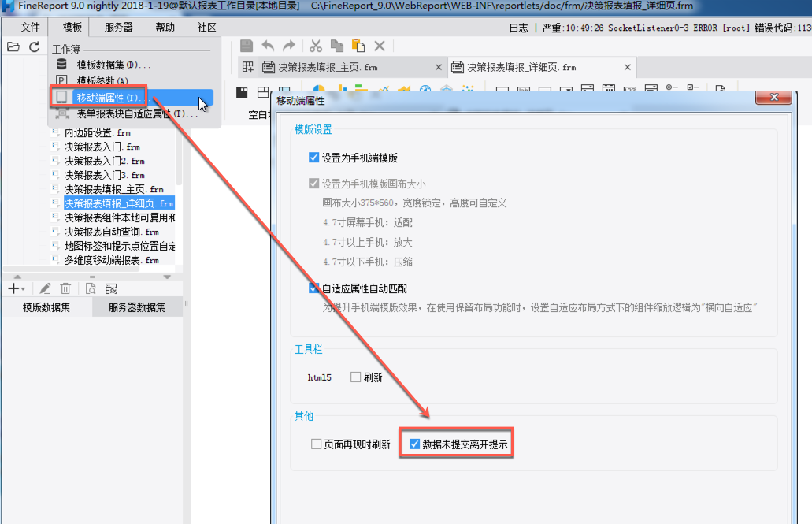The height and width of the screenshot is (524, 812).
Task: Click the grid-plus icon left of document tabs
Action: [x=247, y=67]
